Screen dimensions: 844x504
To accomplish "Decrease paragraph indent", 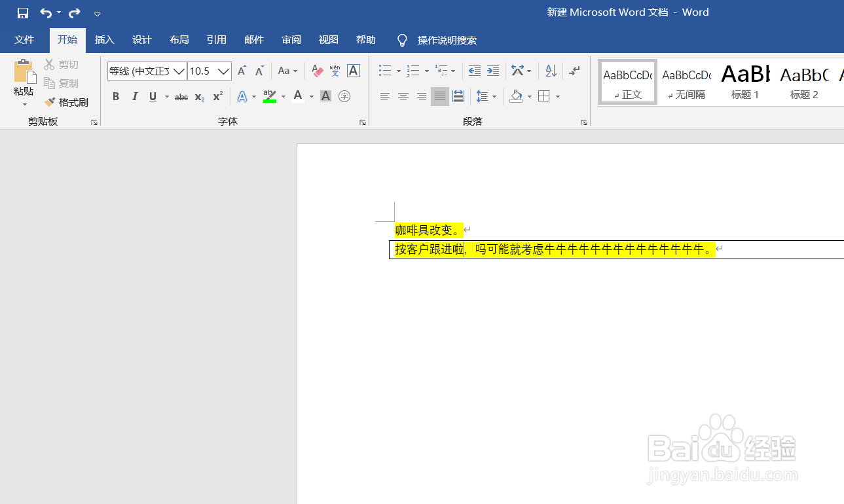I will tap(475, 71).
